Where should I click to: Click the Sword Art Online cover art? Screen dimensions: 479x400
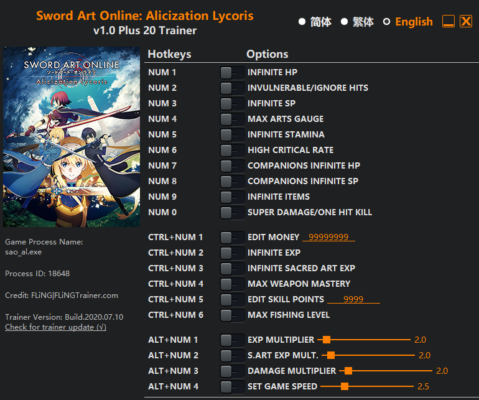(x=72, y=137)
